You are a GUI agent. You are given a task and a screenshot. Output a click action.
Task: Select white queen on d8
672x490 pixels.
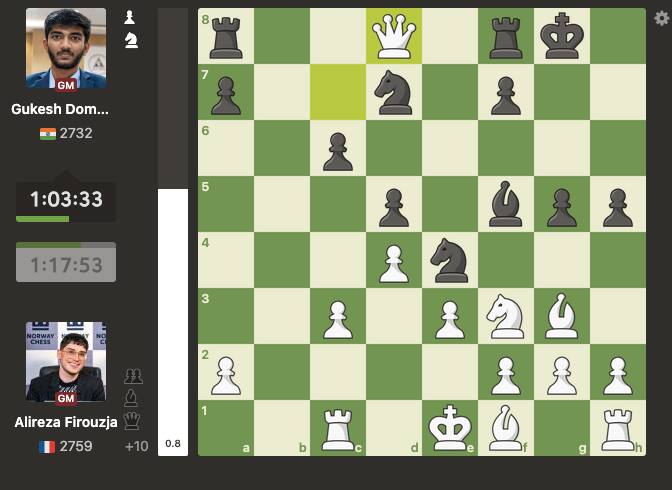click(x=394, y=36)
